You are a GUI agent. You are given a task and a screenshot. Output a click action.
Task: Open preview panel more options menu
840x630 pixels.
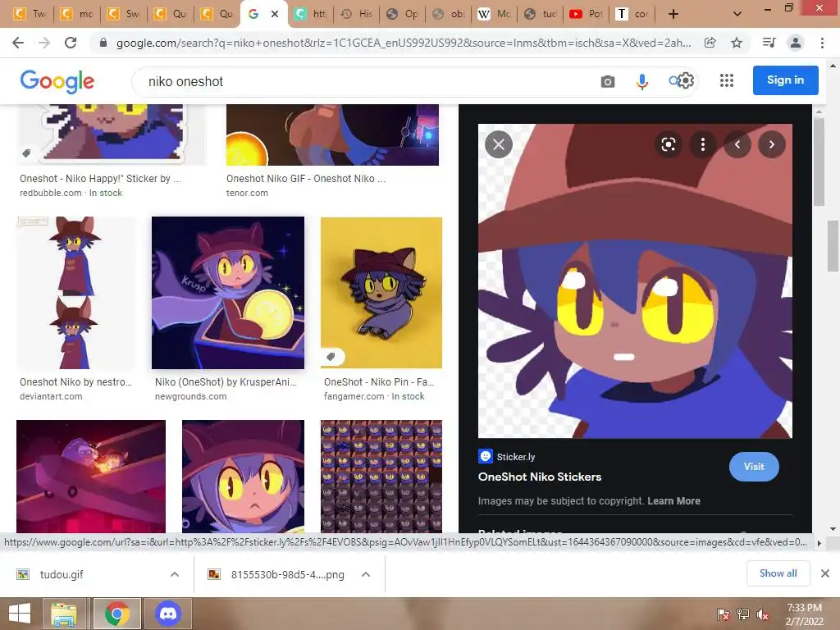703,144
